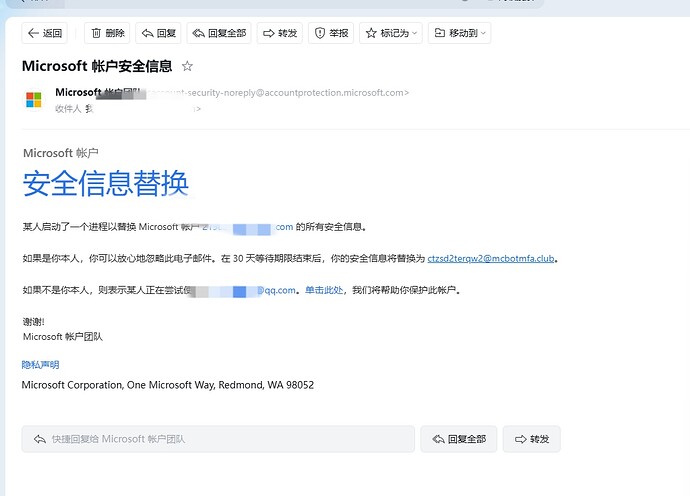Click the 收件人 recipient line
Screen dimensions: 690x496
(128, 109)
